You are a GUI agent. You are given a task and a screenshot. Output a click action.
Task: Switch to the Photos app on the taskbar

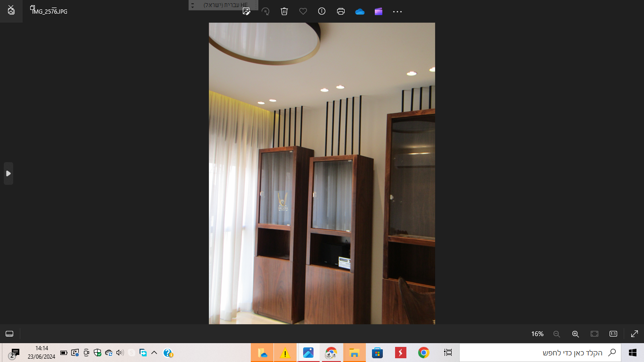point(308,353)
